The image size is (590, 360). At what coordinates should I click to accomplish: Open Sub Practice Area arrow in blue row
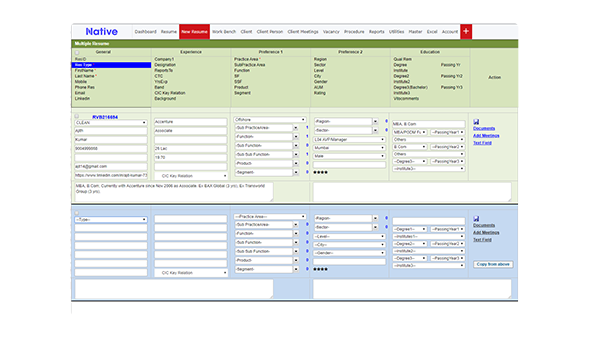click(296, 225)
